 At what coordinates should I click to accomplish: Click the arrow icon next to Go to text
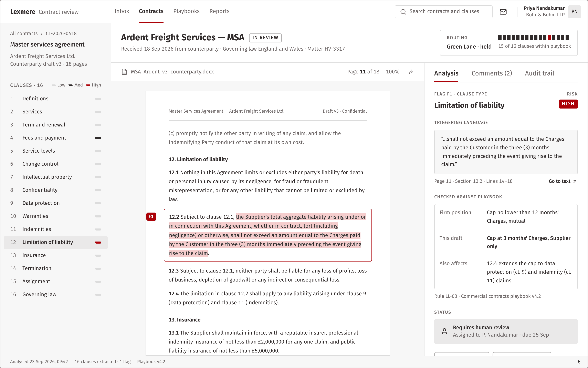(575, 181)
